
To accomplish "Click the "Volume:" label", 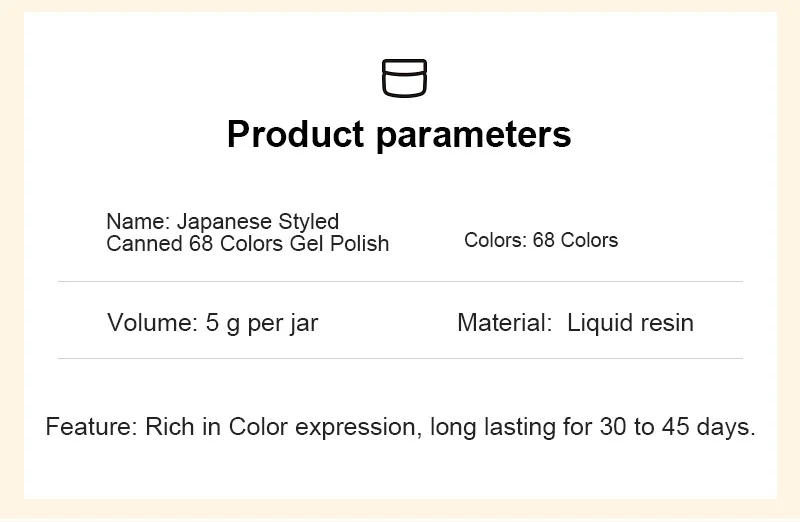I will (151, 322).
